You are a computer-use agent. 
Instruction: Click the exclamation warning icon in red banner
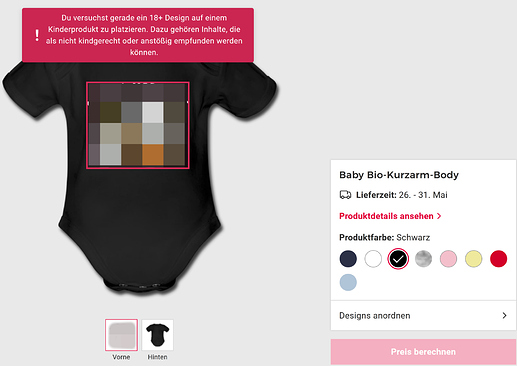click(x=37, y=35)
